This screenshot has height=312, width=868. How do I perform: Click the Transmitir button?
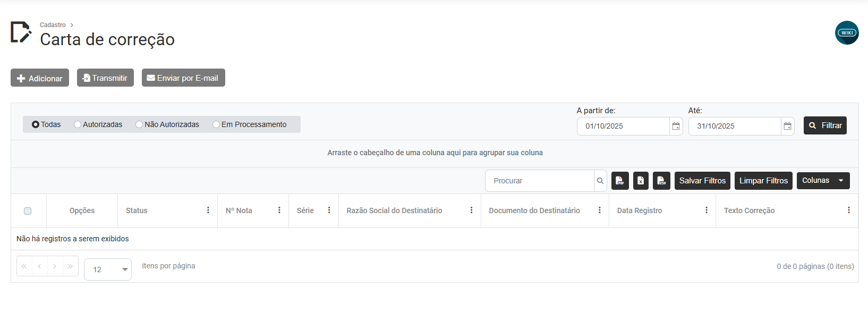pyautogui.click(x=105, y=78)
